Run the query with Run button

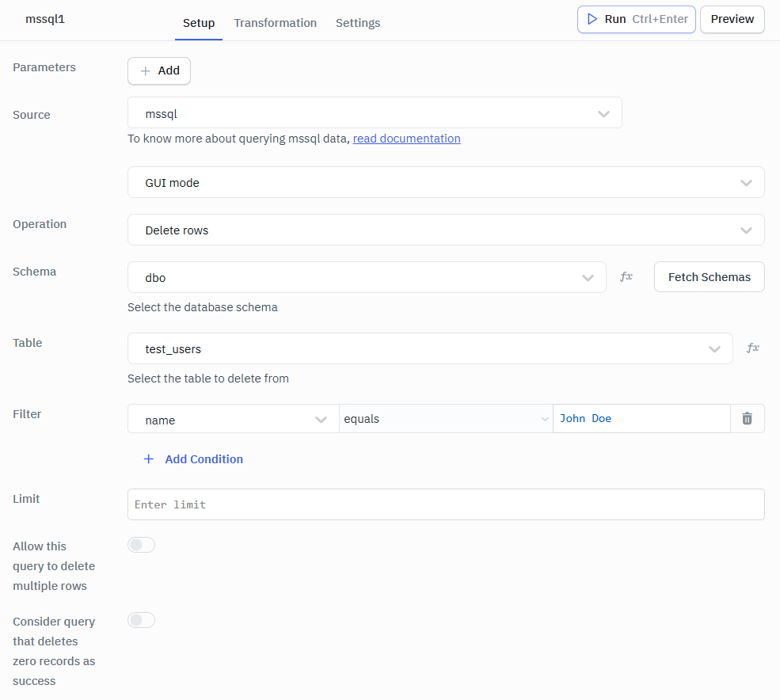click(x=636, y=20)
